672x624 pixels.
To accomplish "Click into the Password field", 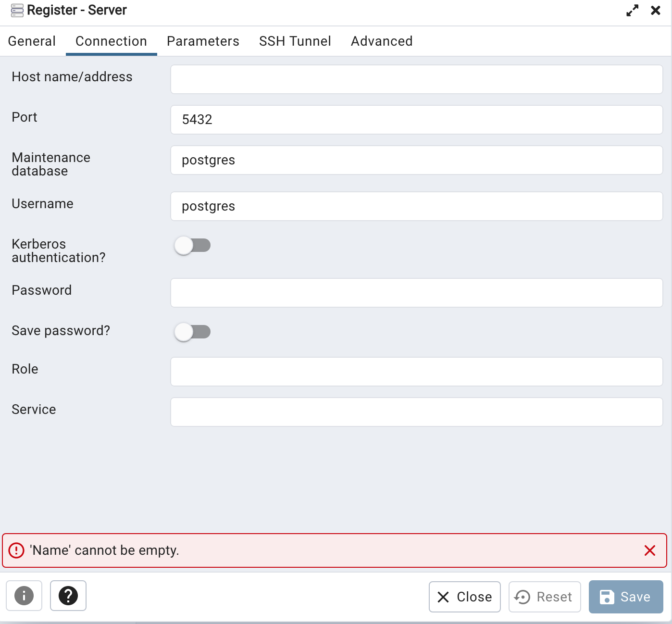I will coord(416,293).
